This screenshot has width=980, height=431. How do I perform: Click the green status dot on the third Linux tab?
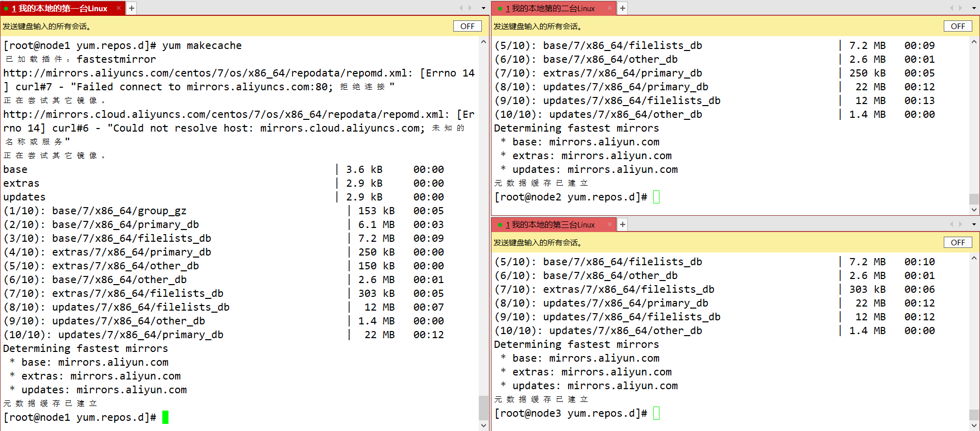pos(500,225)
